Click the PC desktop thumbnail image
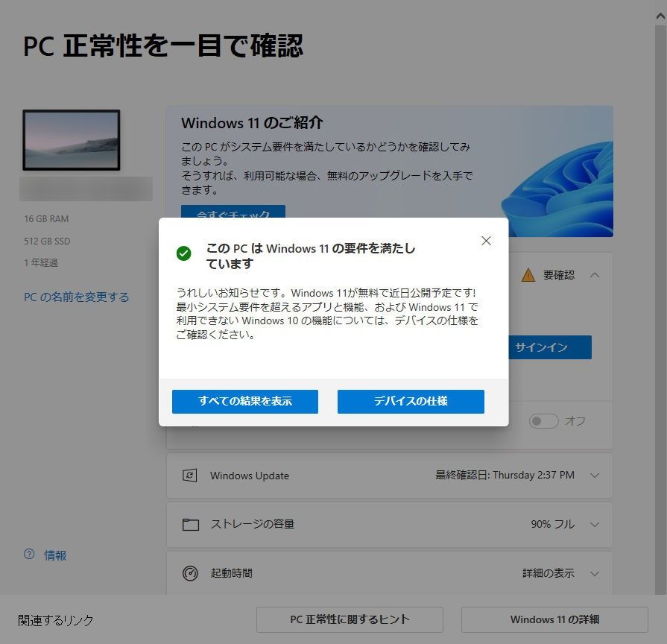 [72, 140]
